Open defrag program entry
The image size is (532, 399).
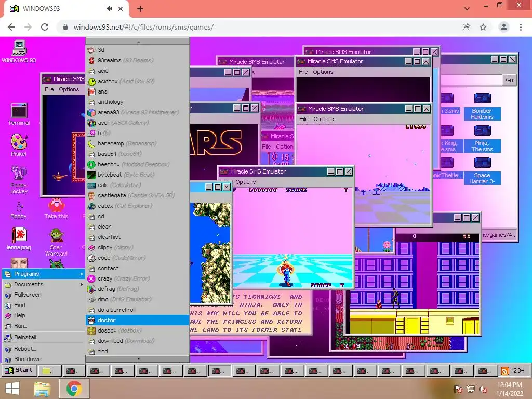pyautogui.click(x=137, y=289)
